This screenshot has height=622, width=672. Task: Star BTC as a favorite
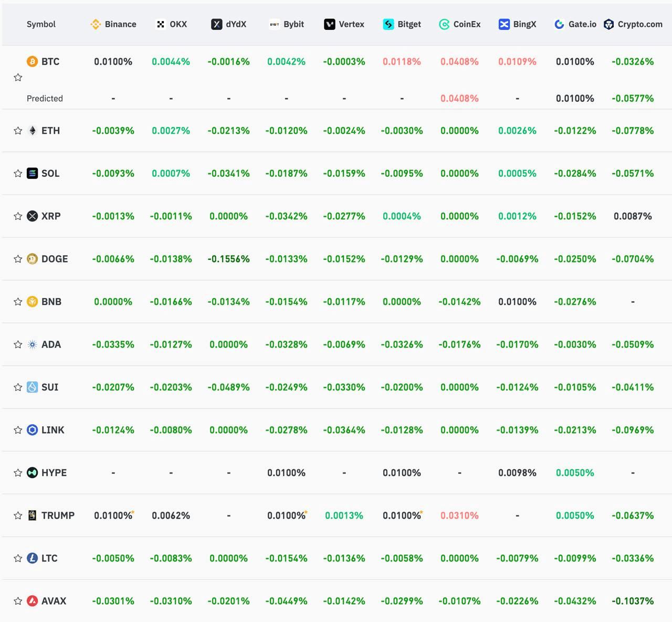(x=18, y=78)
